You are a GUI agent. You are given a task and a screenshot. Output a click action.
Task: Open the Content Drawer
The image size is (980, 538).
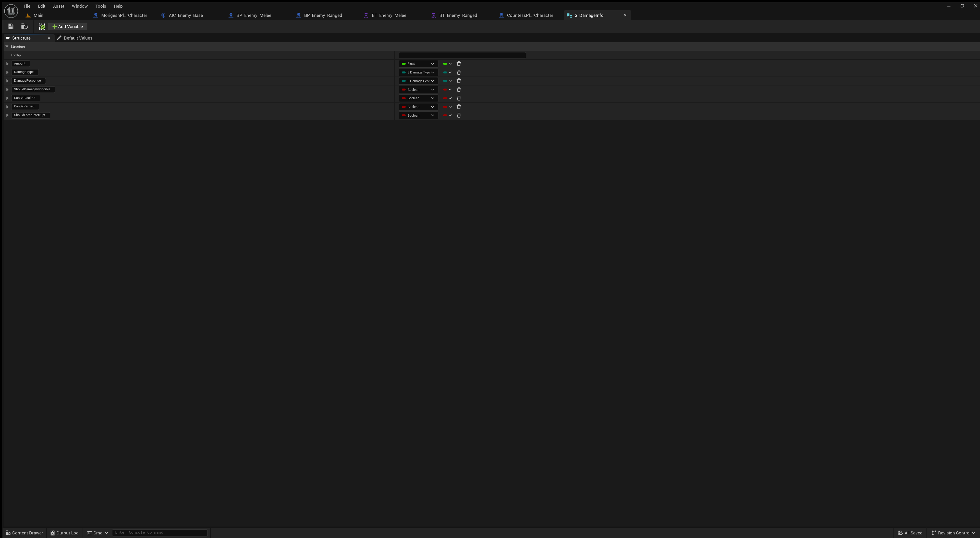24,533
